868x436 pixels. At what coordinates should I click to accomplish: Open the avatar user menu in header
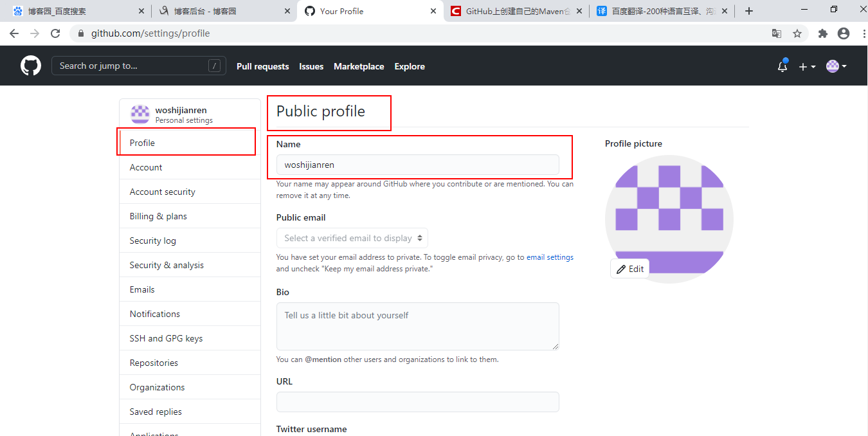click(x=836, y=66)
